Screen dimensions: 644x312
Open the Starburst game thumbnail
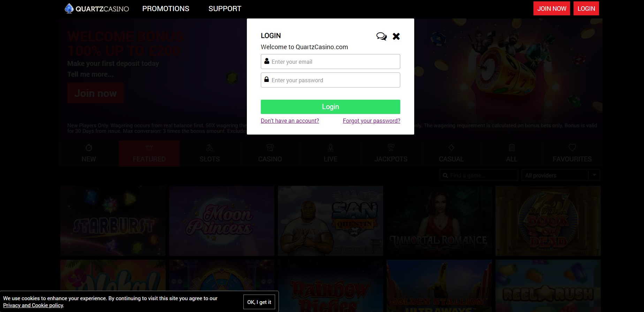click(113, 221)
